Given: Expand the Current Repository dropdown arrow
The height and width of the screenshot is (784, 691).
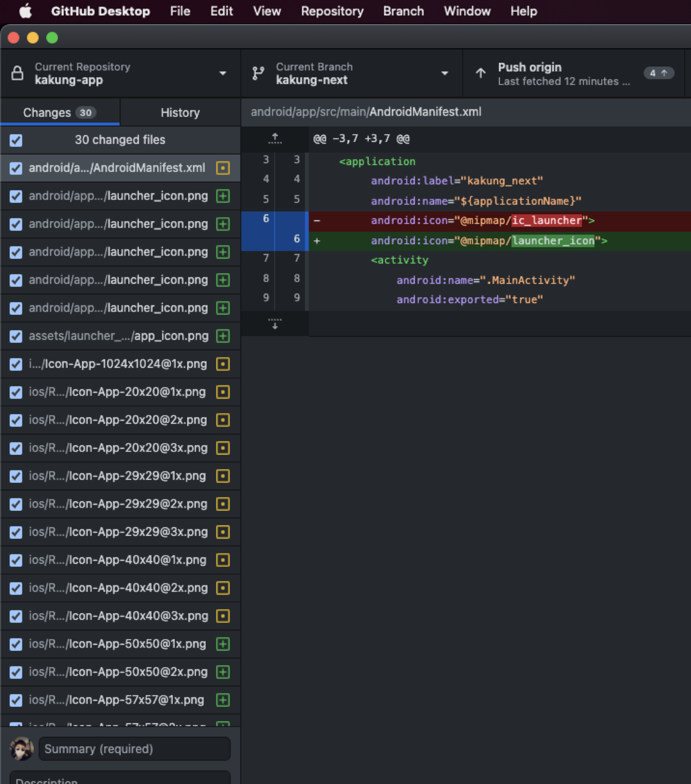Looking at the screenshot, I should [x=222, y=73].
